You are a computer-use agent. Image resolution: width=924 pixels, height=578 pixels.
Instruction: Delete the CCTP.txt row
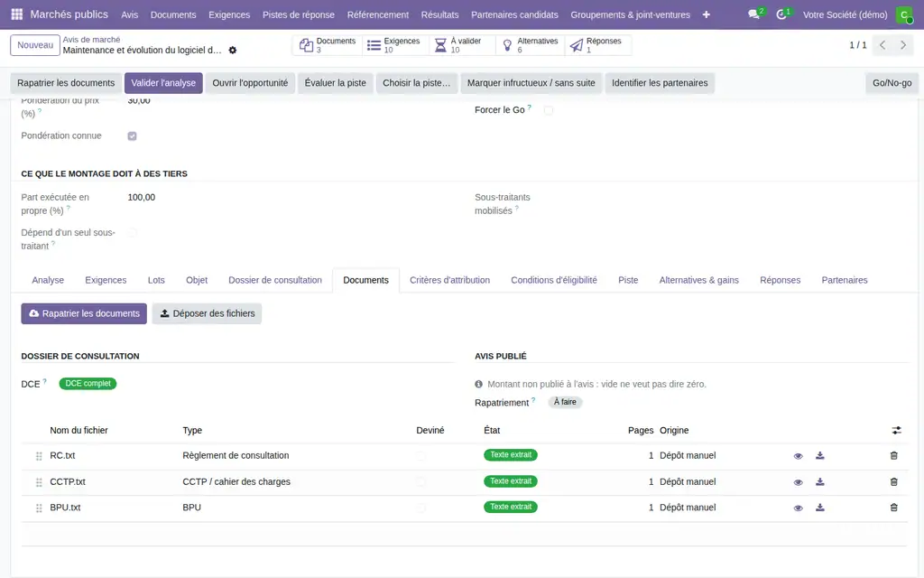(x=893, y=482)
